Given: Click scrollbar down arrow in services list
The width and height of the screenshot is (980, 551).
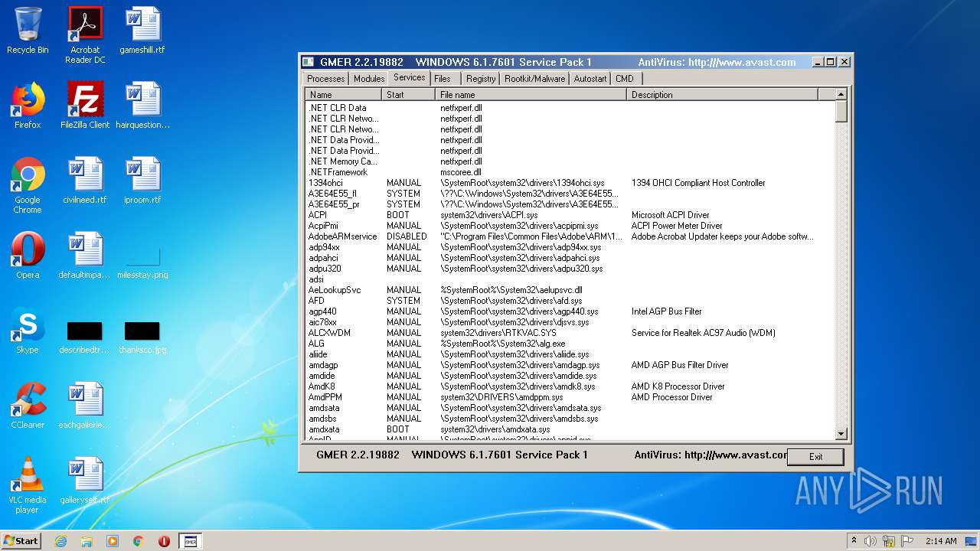Looking at the screenshot, I should pyautogui.click(x=841, y=434).
